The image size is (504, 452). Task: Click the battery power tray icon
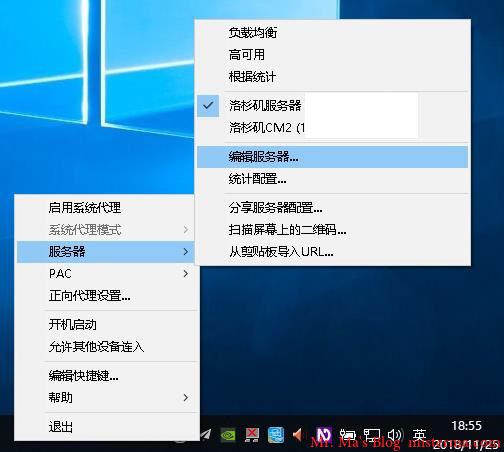pyautogui.click(x=348, y=435)
